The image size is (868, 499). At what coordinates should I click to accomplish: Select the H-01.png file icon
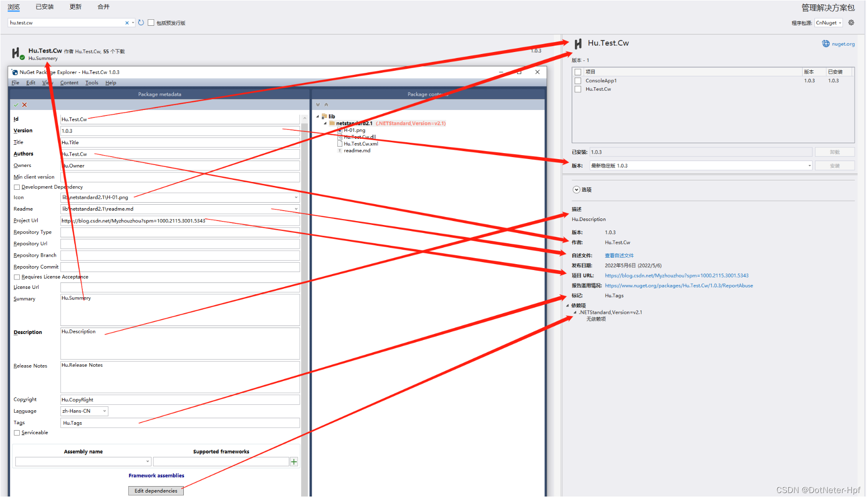tap(340, 130)
